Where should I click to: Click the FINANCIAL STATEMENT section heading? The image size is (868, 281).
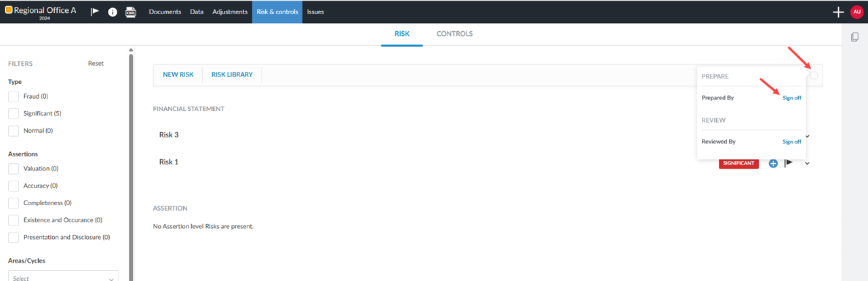click(189, 109)
